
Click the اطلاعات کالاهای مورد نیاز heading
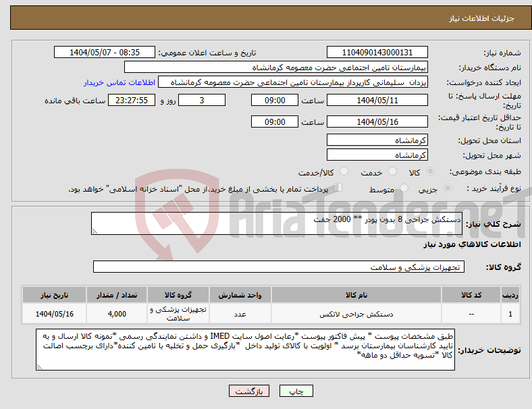[x=472, y=244]
